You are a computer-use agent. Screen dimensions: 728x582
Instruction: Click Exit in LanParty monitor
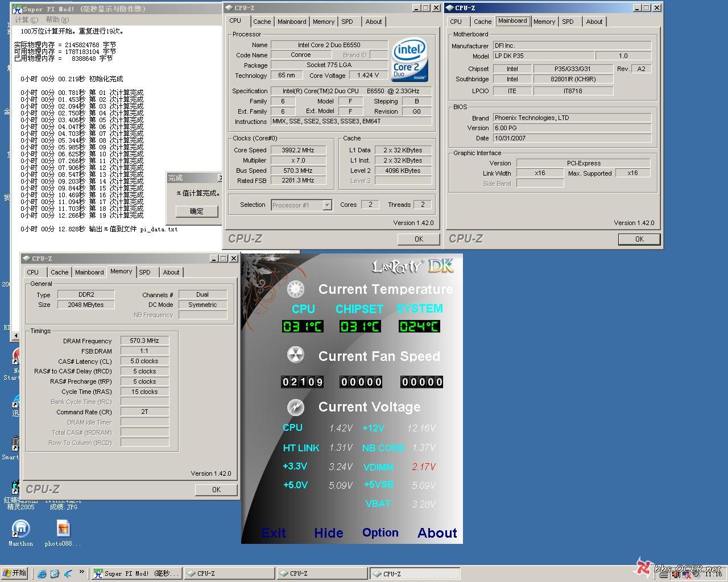point(274,533)
